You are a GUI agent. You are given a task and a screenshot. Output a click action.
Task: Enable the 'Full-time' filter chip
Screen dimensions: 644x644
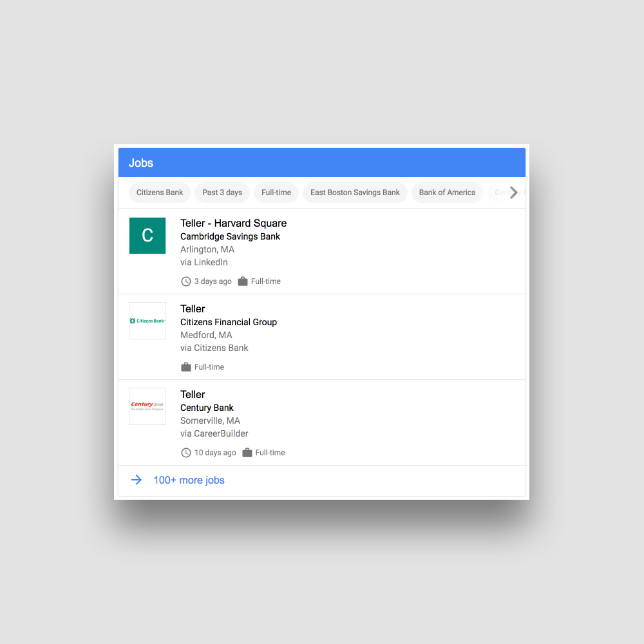point(276,193)
